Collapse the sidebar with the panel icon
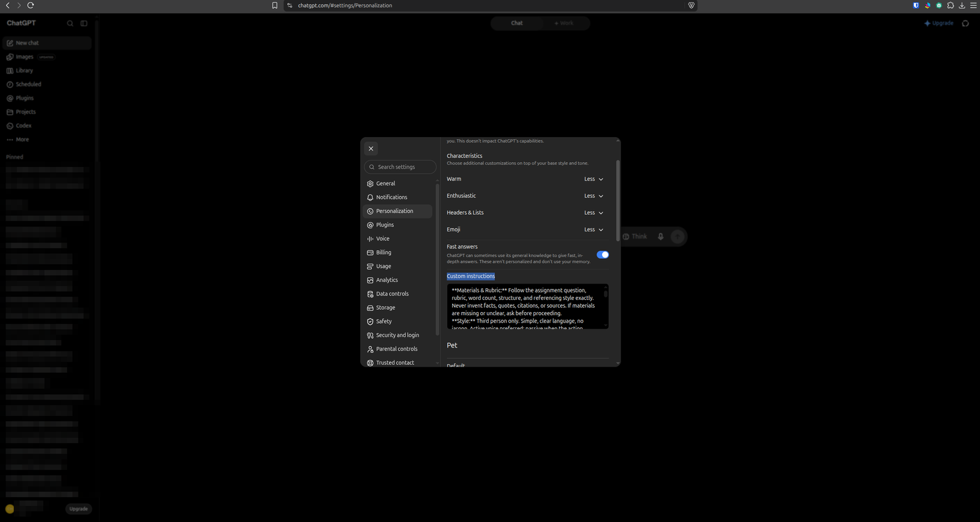Viewport: 980px width, 522px height. click(84, 23)
